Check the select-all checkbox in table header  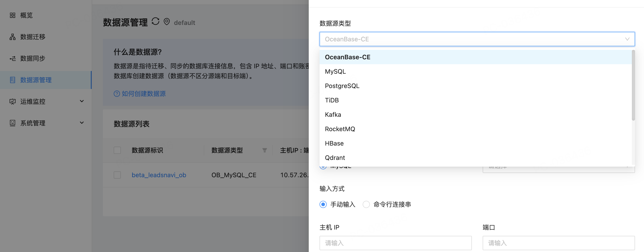coord(117,150)
